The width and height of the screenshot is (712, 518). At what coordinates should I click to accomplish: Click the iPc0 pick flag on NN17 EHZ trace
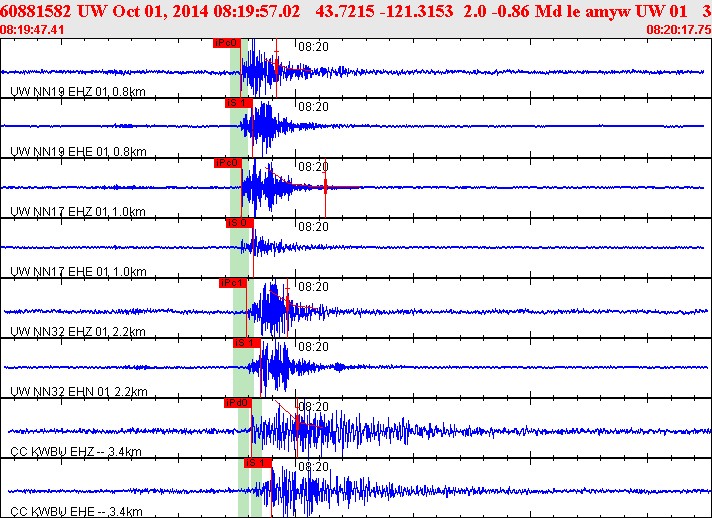click(x=227, y=163)
